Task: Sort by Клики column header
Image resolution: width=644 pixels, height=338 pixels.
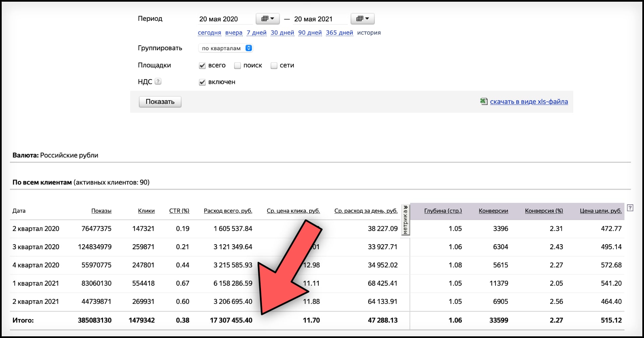Action: (146, 211)
